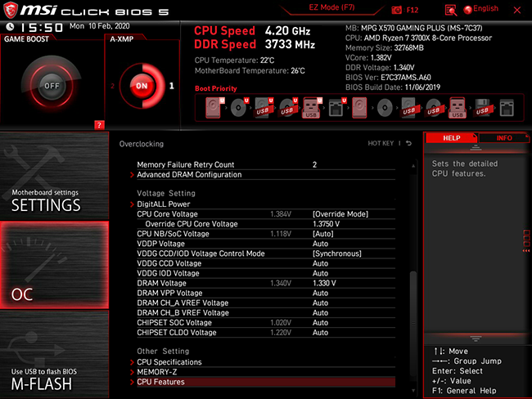Choose the last network boot icon without U badge
Image resolution: width=532 pixels, height=399 pixels.
[x=507, y=108]
